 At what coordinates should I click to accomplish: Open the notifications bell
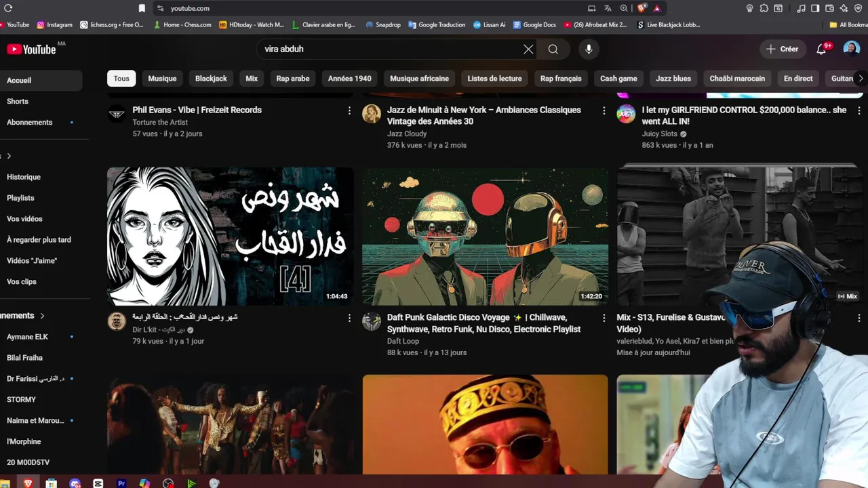click(x=821, y=49)
